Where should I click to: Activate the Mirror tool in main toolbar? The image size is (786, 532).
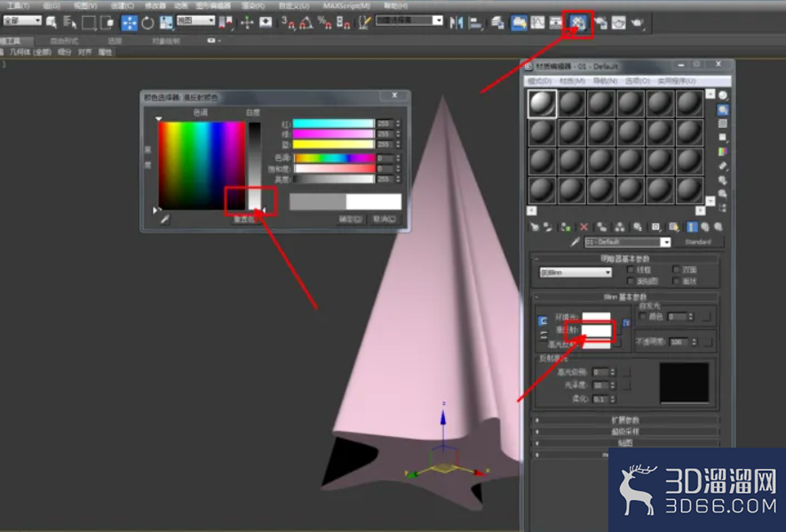pyautogui.click(x=457, y=22)
